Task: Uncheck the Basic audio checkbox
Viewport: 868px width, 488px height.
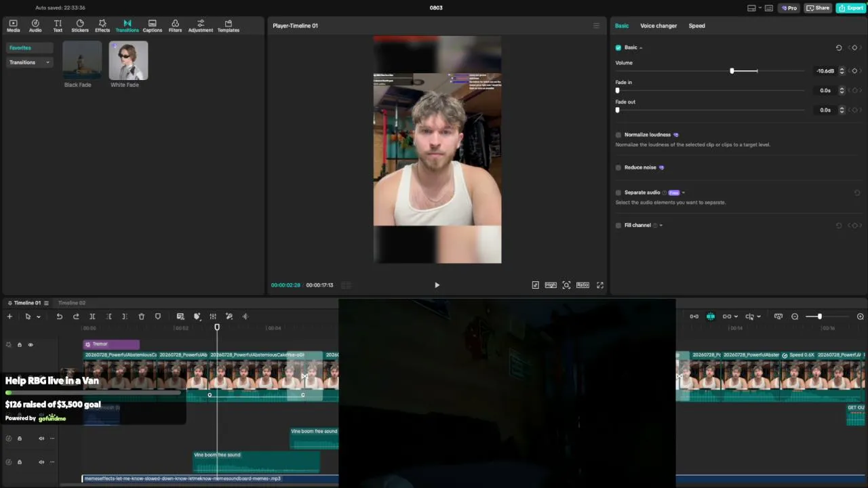Action: point(618,47)
